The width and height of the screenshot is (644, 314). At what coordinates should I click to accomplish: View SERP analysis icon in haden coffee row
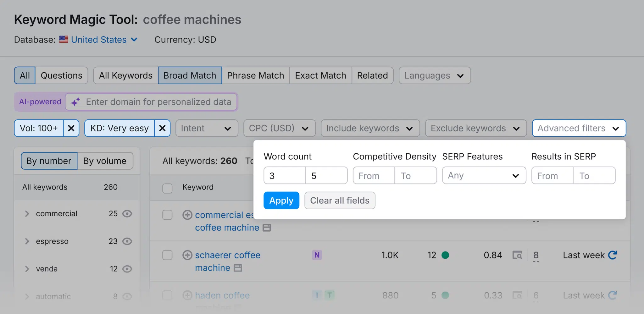tap(517, 295)
